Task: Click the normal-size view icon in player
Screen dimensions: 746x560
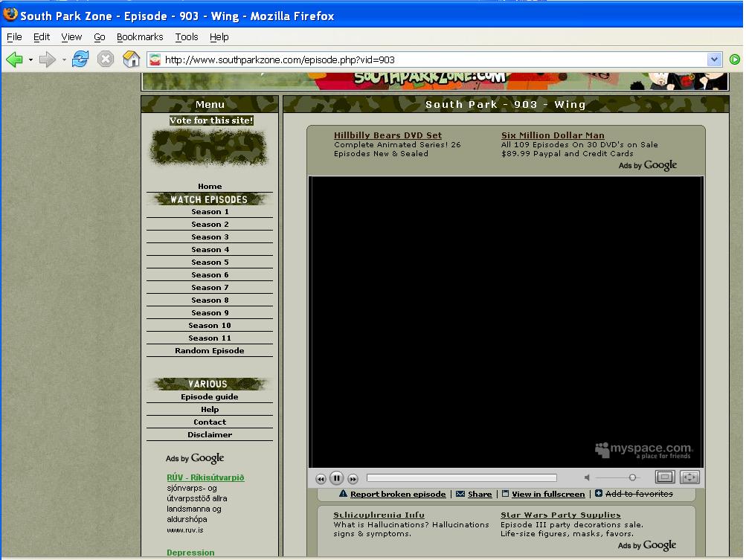Action: point(665,477)
